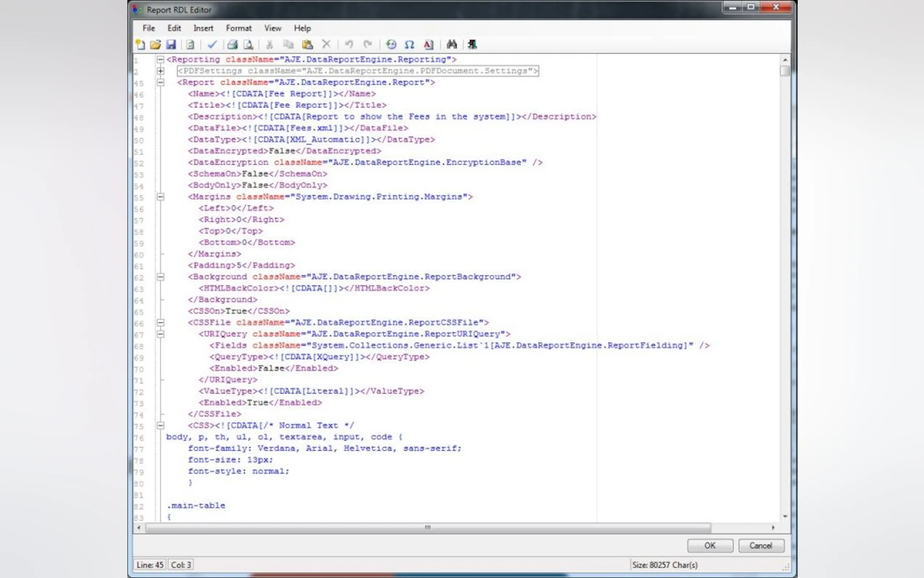Click the horizontal scrollbar right arrow
The image size is (924, 578).
pyautogui.click(x=773, y=527)
